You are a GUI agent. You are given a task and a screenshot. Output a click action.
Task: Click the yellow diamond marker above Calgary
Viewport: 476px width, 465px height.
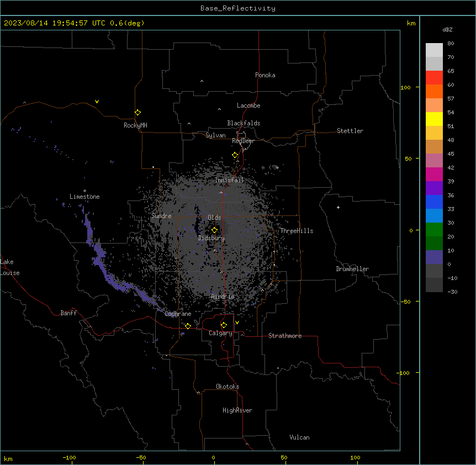coord(224,325)
